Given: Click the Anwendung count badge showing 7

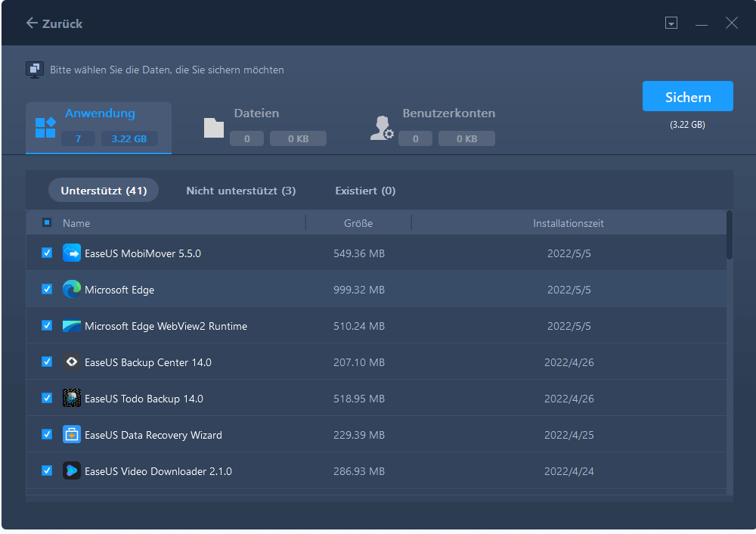Looking at the screenshot, I should pyautogui.click(x=78, y=139).
